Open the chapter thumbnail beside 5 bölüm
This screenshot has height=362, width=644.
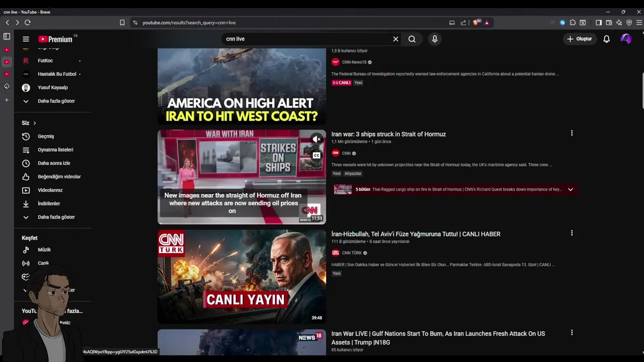click(x=343, y=190)
